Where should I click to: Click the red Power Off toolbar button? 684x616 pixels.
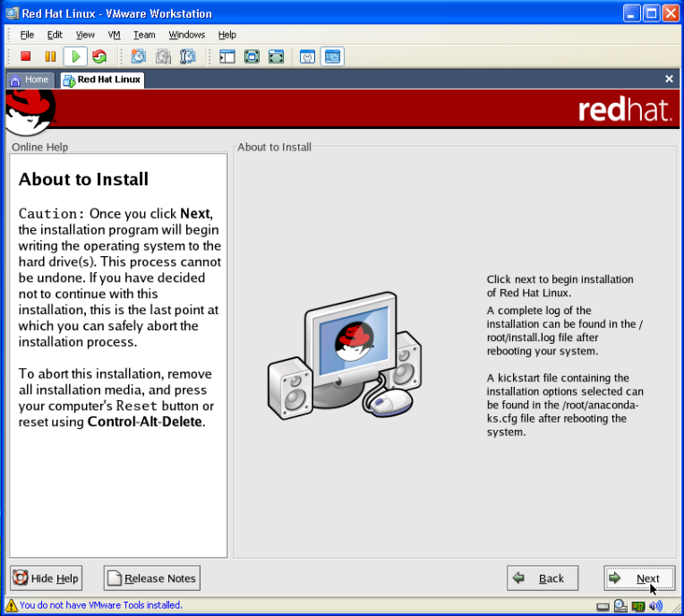pyautogui.click(x=26, y=56)
